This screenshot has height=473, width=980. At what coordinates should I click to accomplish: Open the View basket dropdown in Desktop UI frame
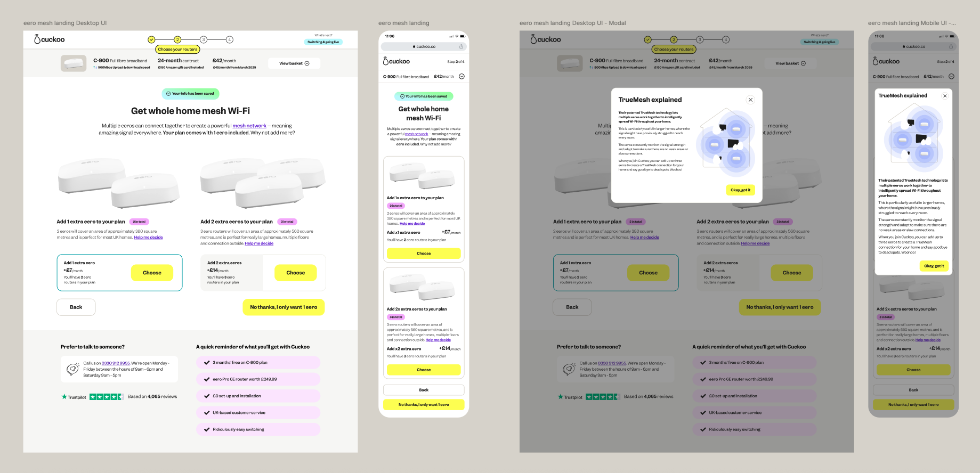pos(294,63)
